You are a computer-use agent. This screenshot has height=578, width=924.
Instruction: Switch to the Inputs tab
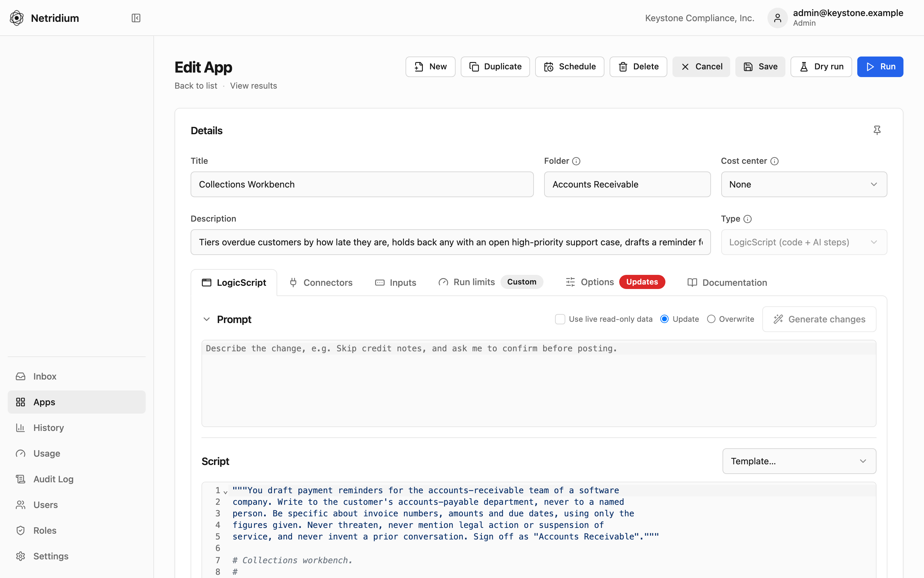click(x=396, y=283)
